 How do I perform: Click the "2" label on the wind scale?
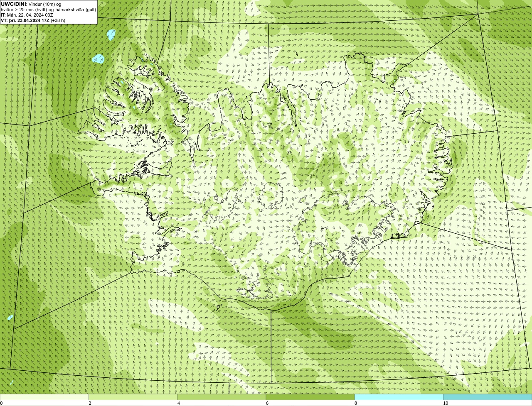pyautogui.click(x=90, y=403)
